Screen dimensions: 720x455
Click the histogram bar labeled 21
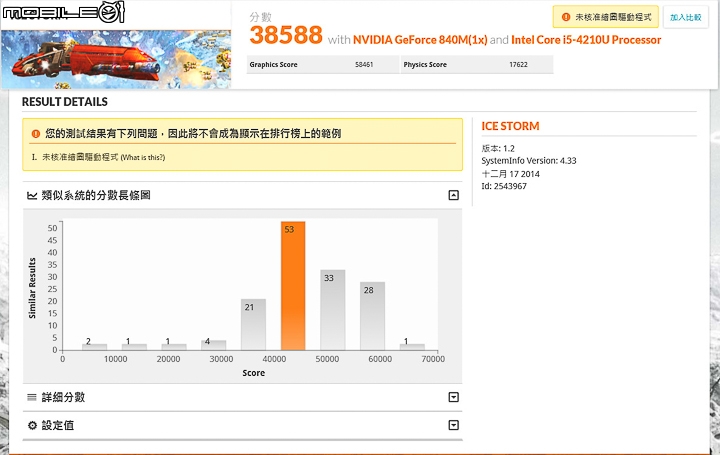coord(253,325)
